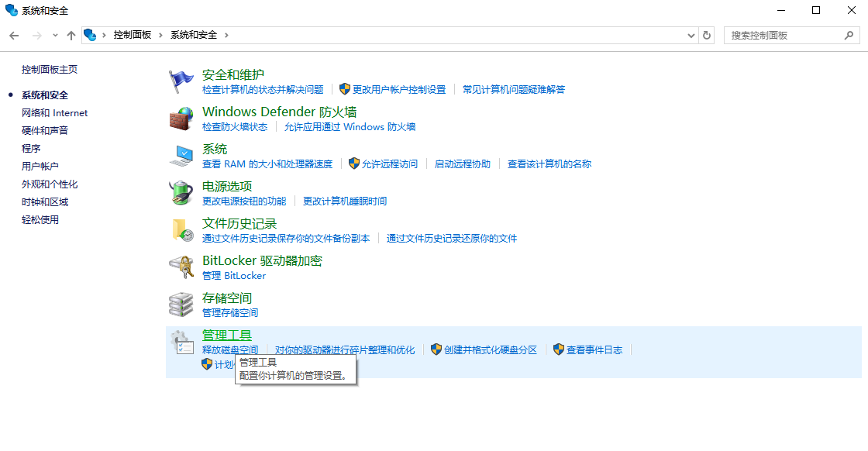Open Windows Defender 防火墙 heading
868x451 pixels.
click(x=279, y=112)
